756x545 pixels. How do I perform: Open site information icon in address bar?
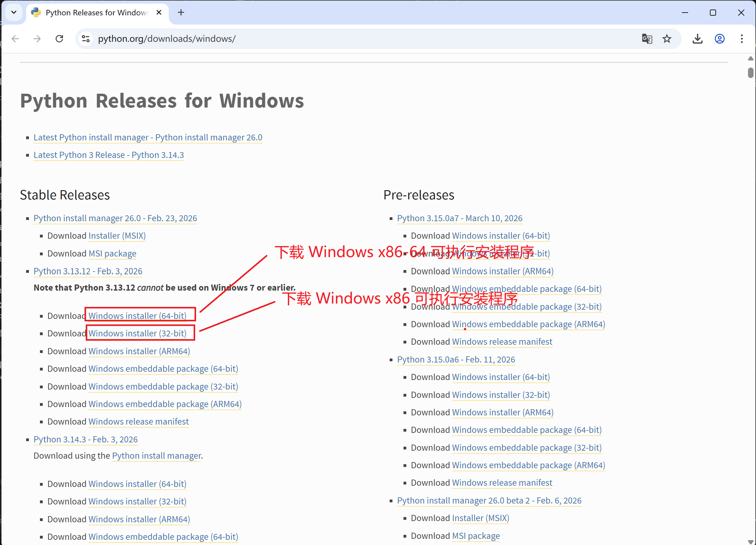pyautogui.click(x=86, y=39)
